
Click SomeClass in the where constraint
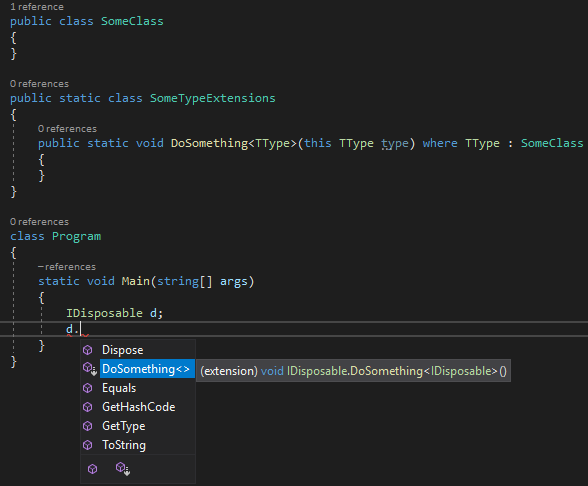click(552, 143)
